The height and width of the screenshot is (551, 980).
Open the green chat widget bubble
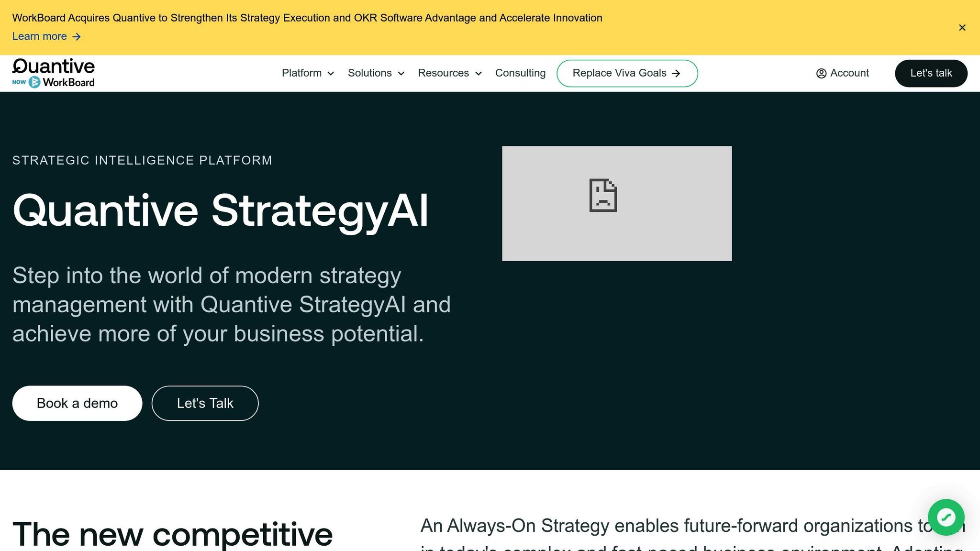(x=946, y=517)
